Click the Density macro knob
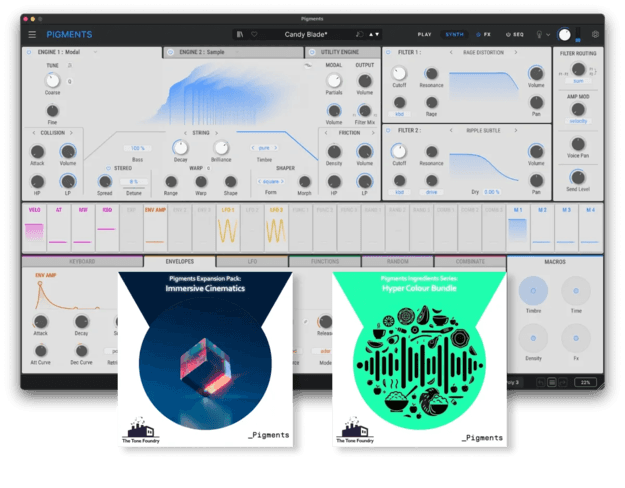625x488 pixels. pos(533,338)
